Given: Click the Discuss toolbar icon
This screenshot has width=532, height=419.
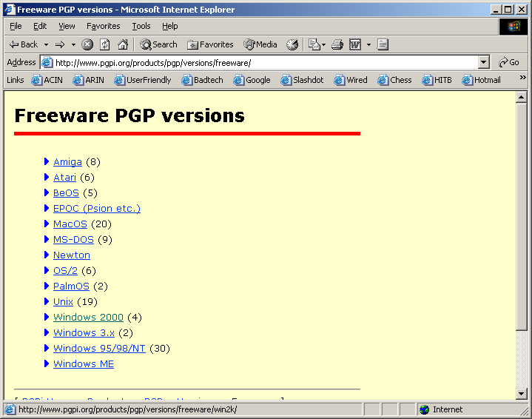Looking at the screenshot, I should tap(383, 44).
